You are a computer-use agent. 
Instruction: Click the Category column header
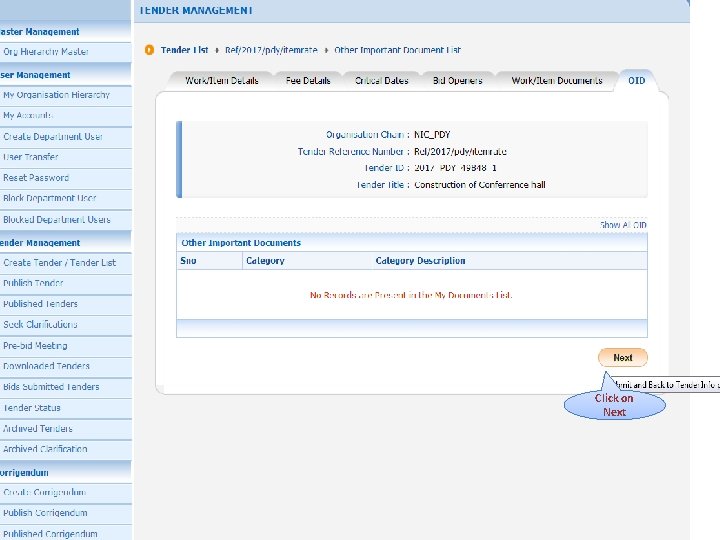coord(265,261)
